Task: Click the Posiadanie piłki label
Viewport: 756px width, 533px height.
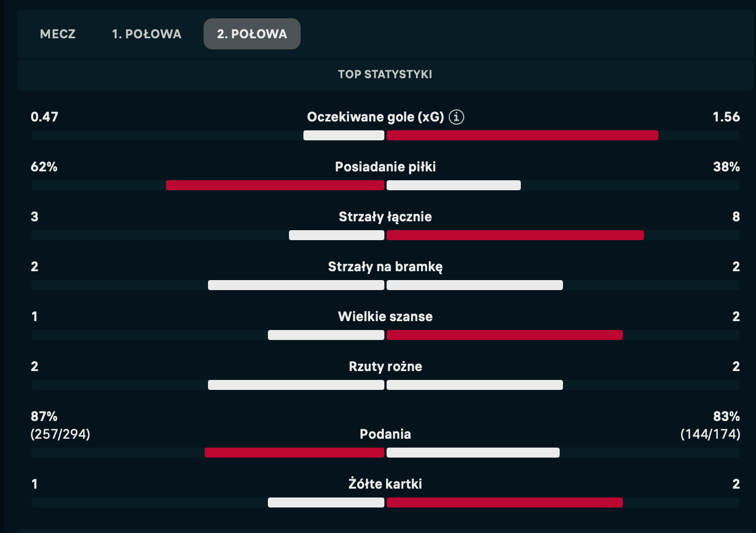Action: pos(385,167)
